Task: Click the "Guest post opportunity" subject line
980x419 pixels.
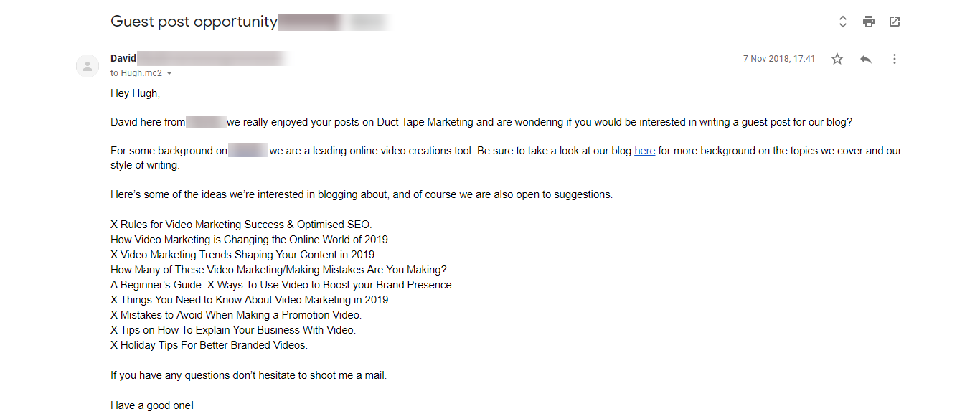Action: pos(194,22)
